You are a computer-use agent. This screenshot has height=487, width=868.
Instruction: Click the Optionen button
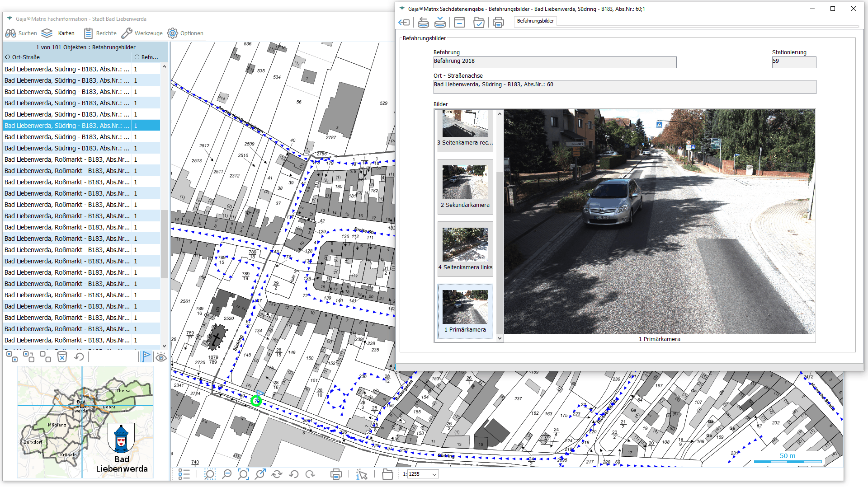click(x=185, y=33)
